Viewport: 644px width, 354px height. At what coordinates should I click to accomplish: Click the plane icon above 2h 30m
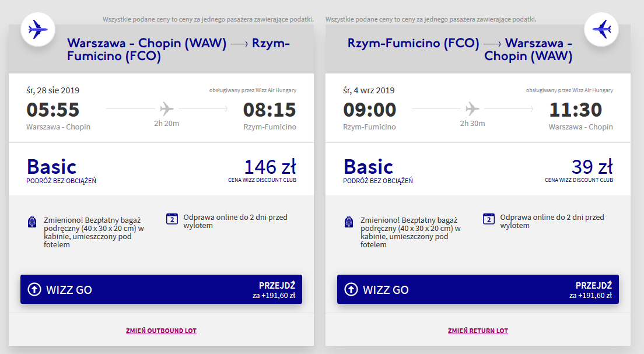[x=473, y=109]
